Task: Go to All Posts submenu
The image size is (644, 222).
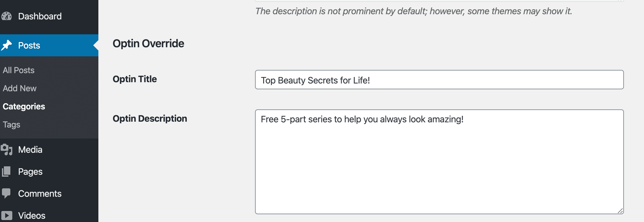Action: pyautogui.click(x=18, y=70)
